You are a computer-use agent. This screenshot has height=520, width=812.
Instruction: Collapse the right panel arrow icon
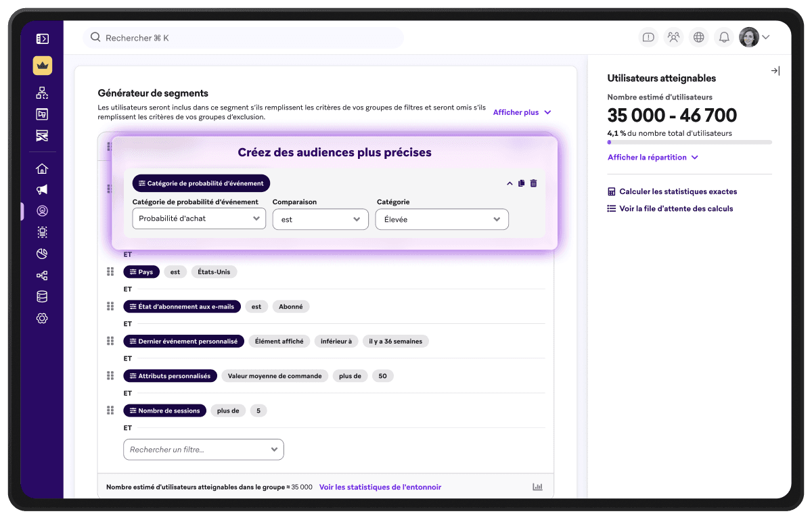tap(775, 71)
